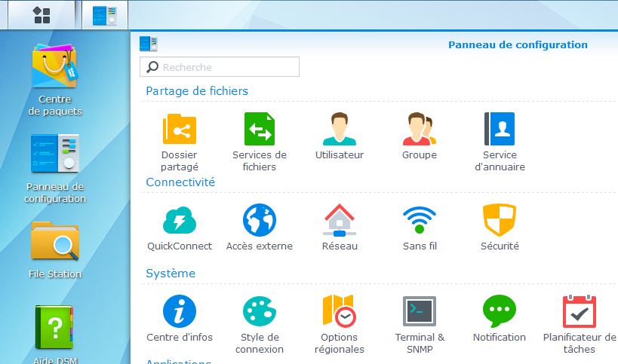Screen dimensions: 618x364
Task: Open Terminal & SNMP settings
Action: click(420, 325)
